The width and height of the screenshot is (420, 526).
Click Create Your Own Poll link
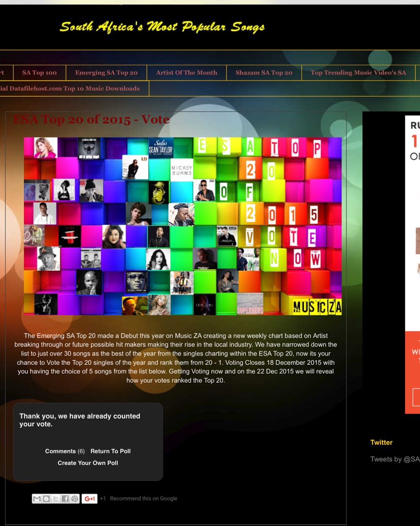pyautogui.click(x=88, y=463)
